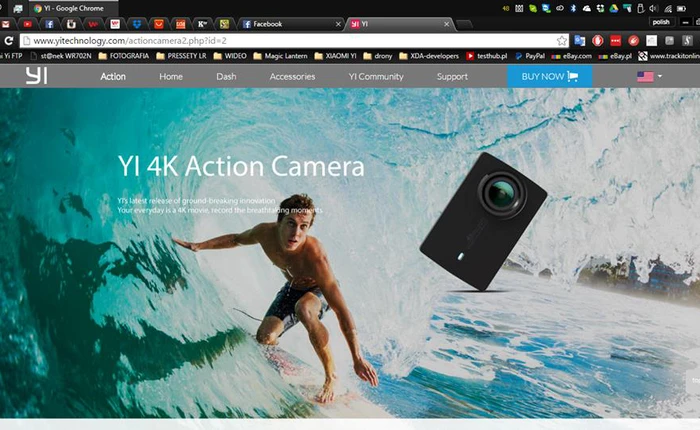This screenshot has height=430, width=700.
Task: Open the pinned Instagram tab
Action: click(x=71, y=24)
